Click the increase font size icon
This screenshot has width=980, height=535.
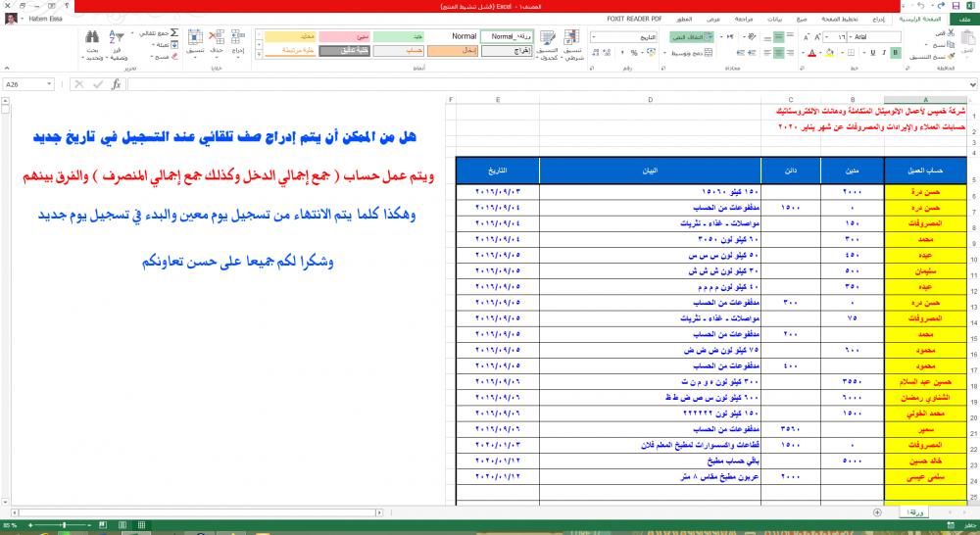pos(817,37)
